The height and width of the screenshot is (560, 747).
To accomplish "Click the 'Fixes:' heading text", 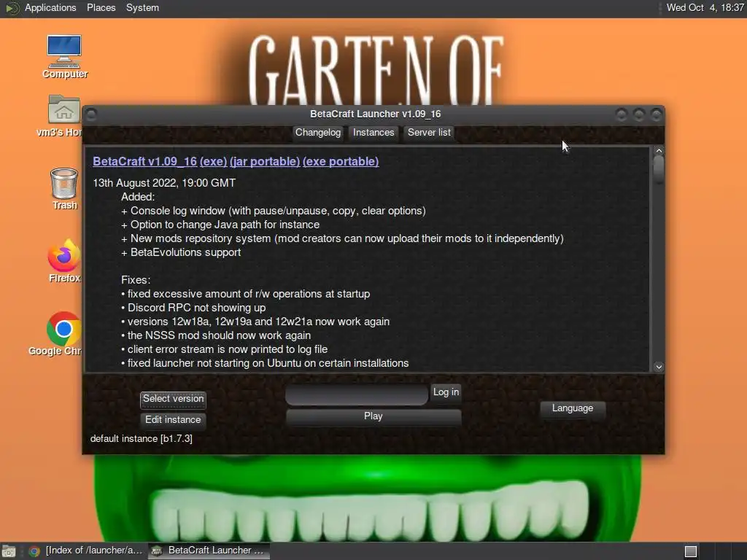I will 136,281.
